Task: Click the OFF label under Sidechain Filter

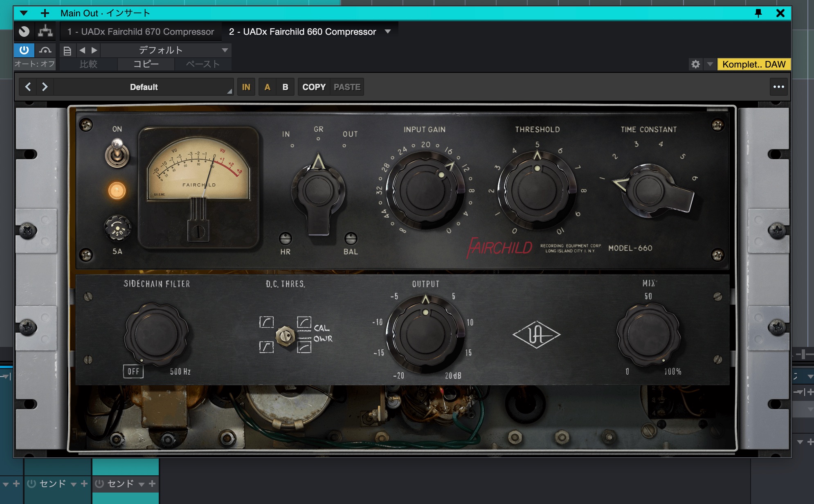Action: coord(133,371)
